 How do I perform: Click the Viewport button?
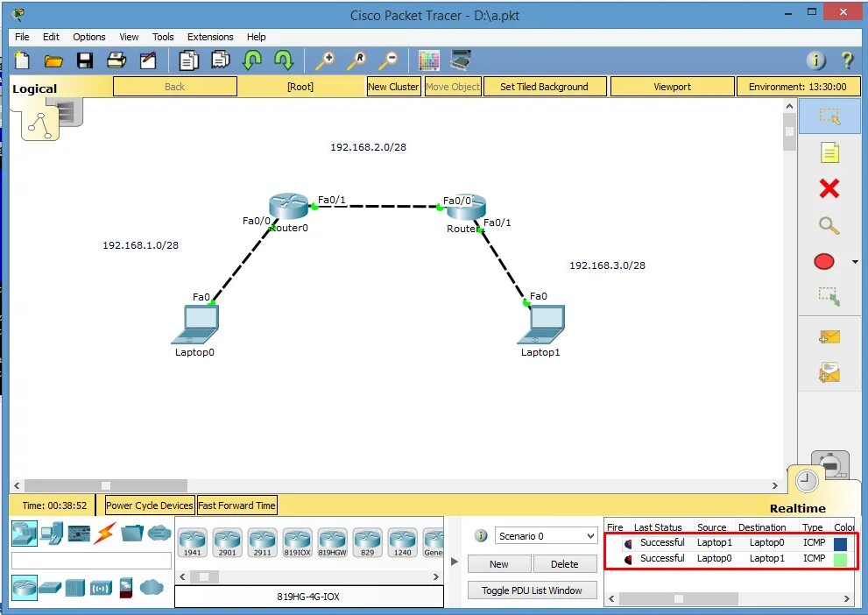pyautogui.click(x=672, y=87)
